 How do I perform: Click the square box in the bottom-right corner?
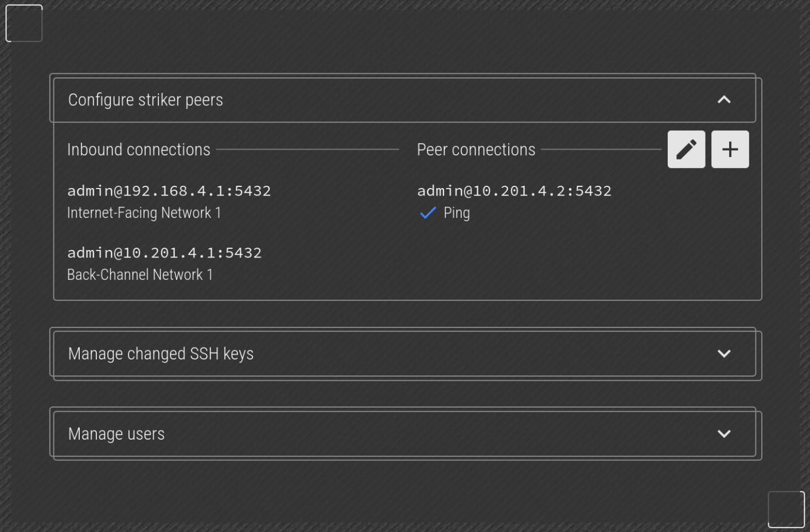(786, 509)
